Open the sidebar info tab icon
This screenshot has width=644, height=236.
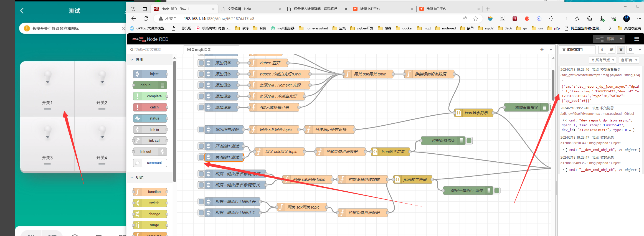click(602, 50)
